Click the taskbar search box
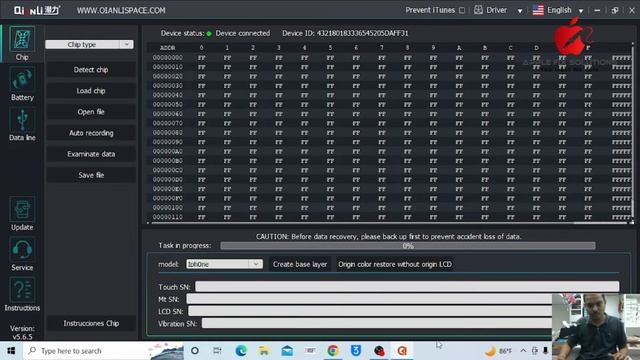This screenshot has width=640, height=360. pyautogui.click(x=104, y=351)
